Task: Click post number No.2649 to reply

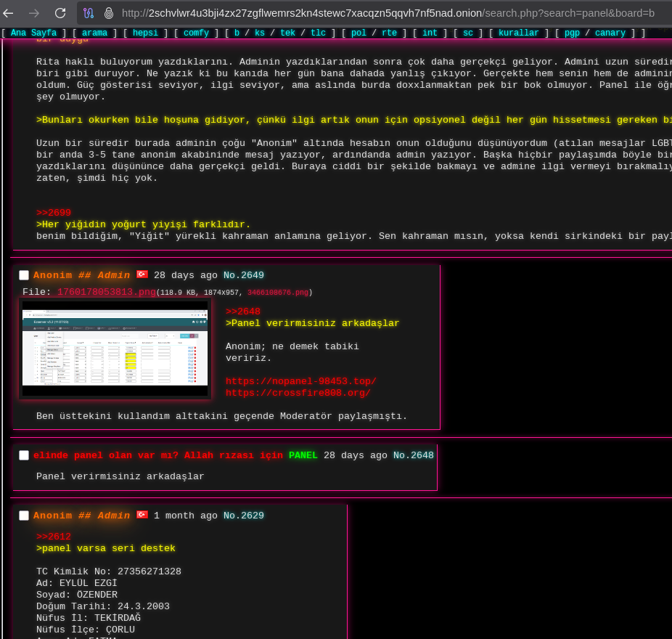Action: 243,275
